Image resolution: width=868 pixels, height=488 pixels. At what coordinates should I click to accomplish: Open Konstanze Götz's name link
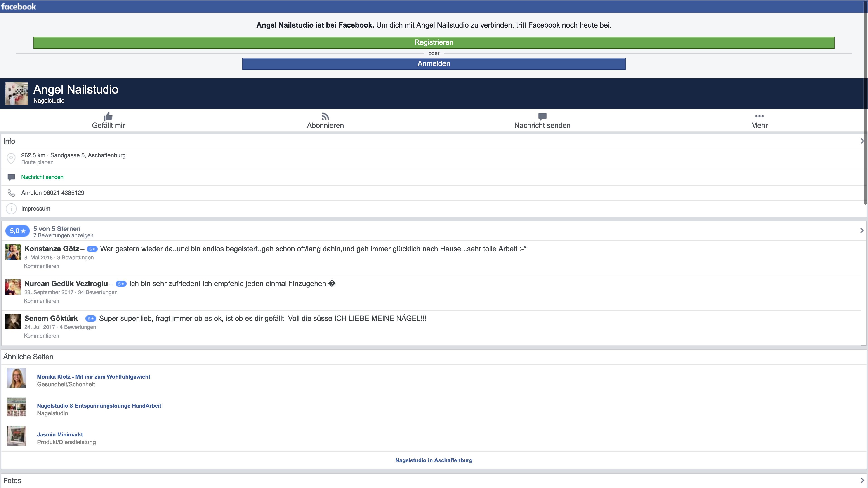52,249
